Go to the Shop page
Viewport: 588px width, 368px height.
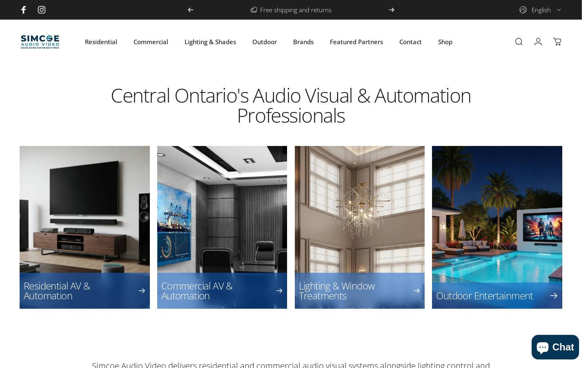tap(445, 42)
